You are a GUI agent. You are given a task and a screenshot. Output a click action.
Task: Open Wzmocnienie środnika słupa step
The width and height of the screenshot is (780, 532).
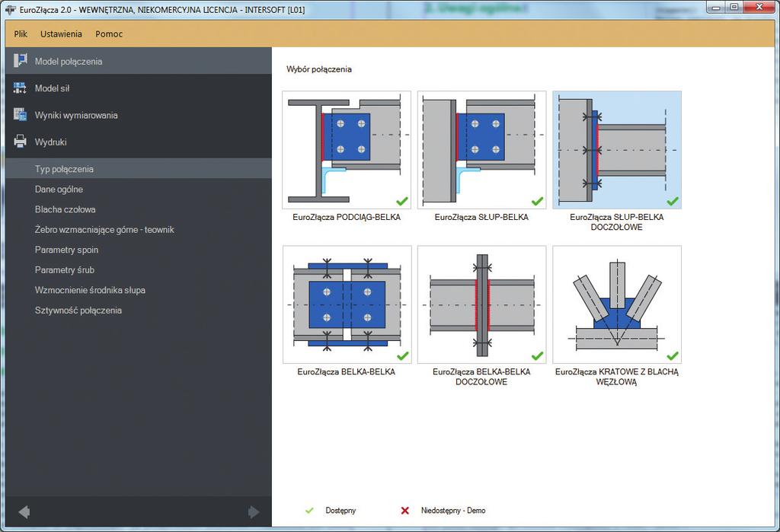point(90,290)
